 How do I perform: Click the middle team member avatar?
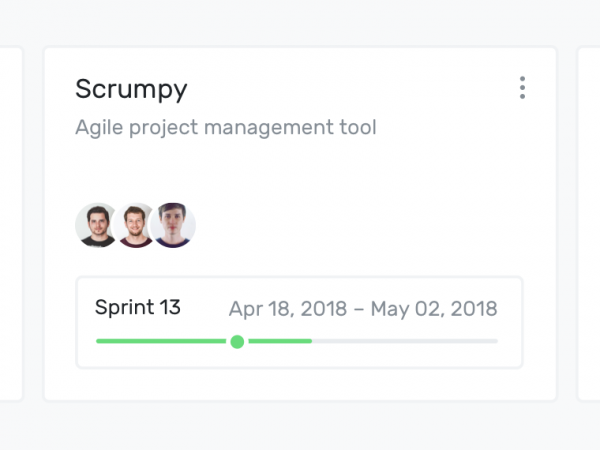(x=134, y=225)
